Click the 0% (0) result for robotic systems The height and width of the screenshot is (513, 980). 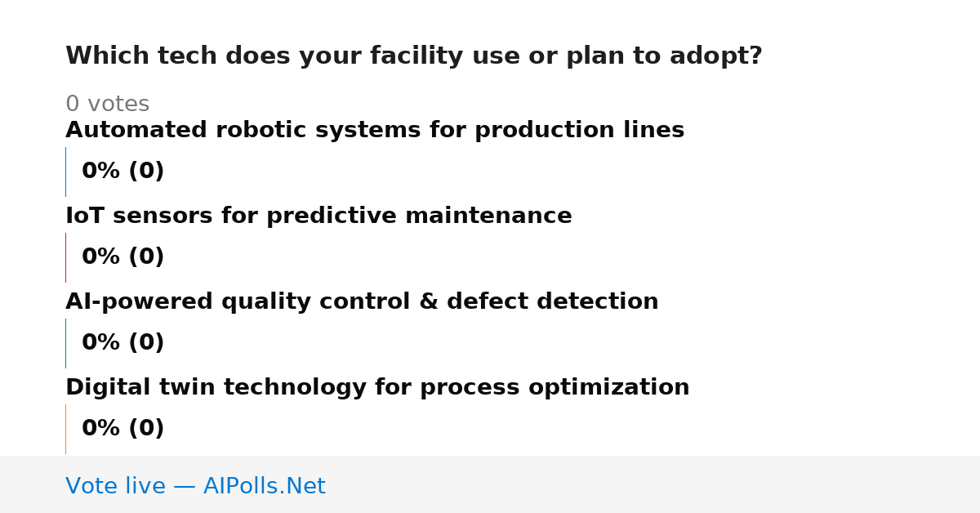[x=122, y=172]
